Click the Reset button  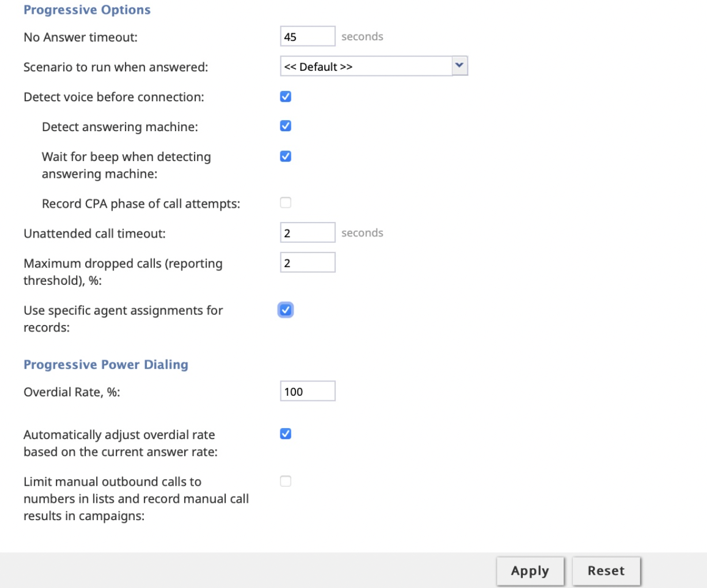coord(606,571)
